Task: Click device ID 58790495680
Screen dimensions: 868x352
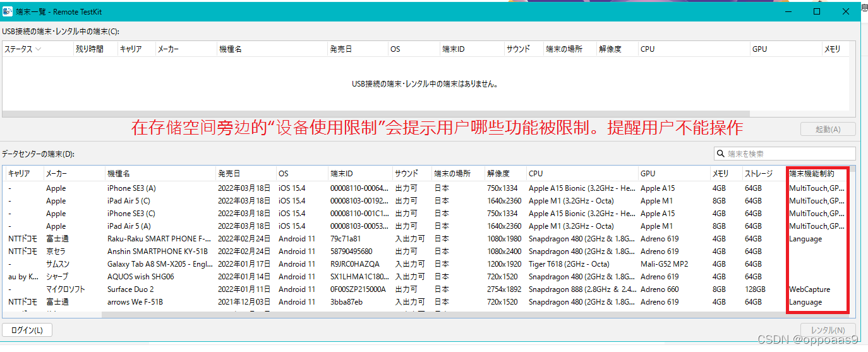Action: (x=351, y=252)
